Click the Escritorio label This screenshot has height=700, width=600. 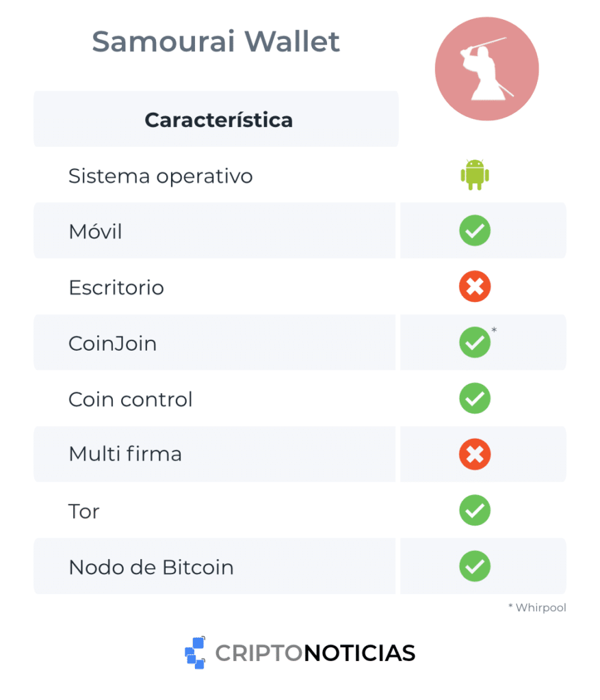116,288
